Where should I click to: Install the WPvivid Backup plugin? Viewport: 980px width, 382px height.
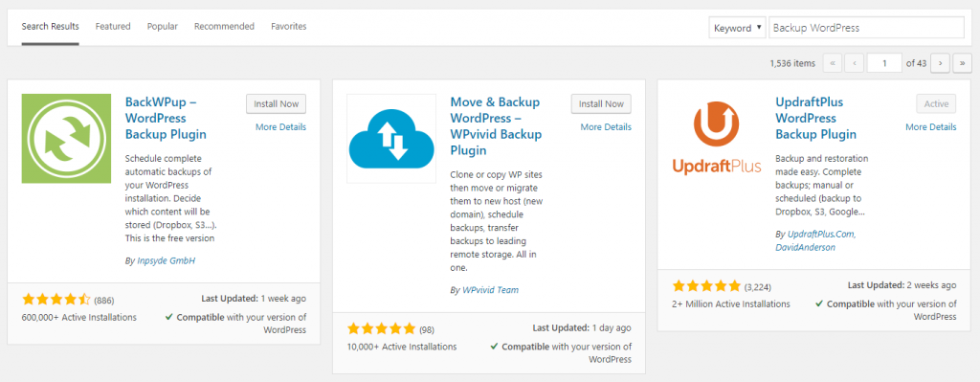coord(601,103)
